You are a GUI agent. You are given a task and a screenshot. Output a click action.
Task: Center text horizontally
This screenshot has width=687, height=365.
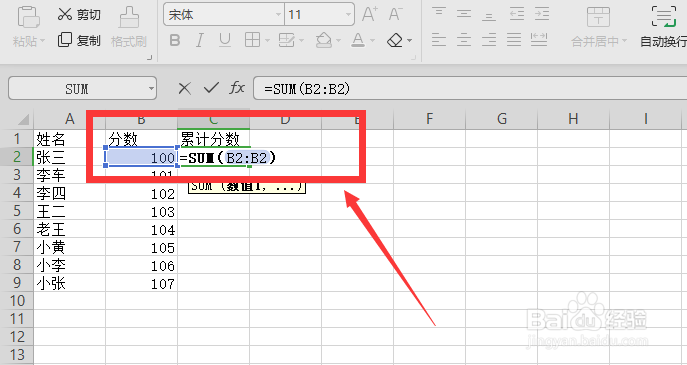click(464, 40)
